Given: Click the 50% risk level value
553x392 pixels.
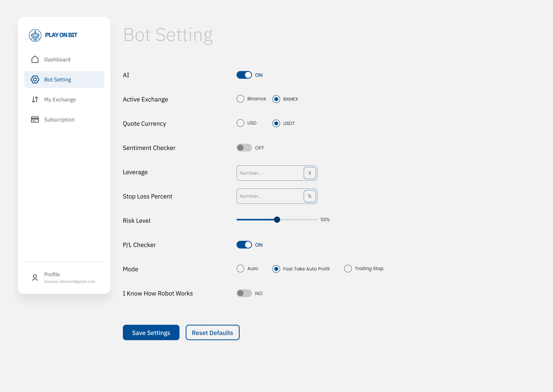Looking at the screenshot, I should 325,220.
